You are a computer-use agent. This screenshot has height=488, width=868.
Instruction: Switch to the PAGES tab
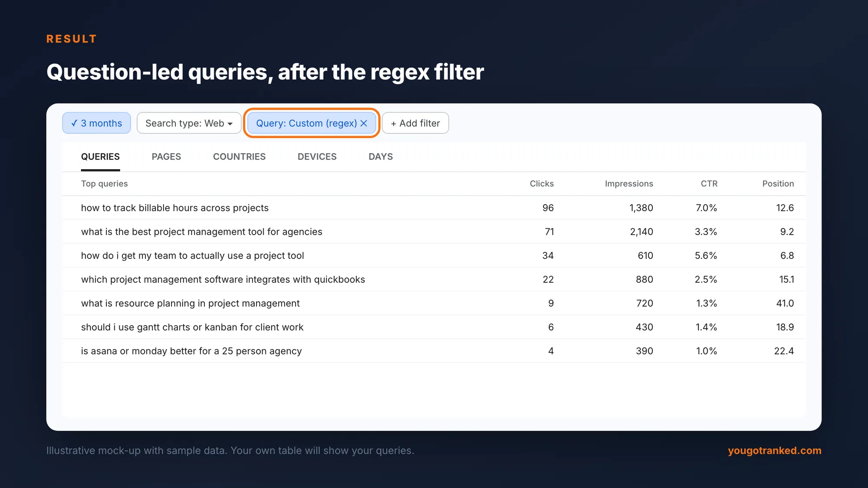pos(166,157)
